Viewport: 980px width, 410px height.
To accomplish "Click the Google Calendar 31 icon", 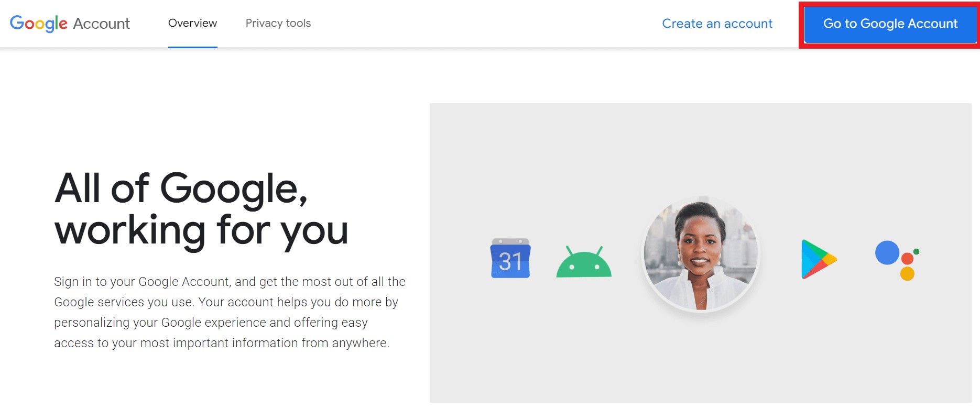I will coord(510,258).
